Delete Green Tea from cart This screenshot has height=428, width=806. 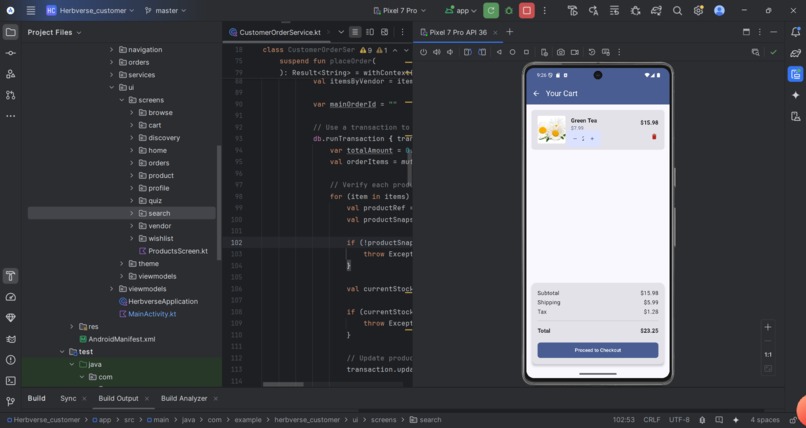tap(654, 137)
